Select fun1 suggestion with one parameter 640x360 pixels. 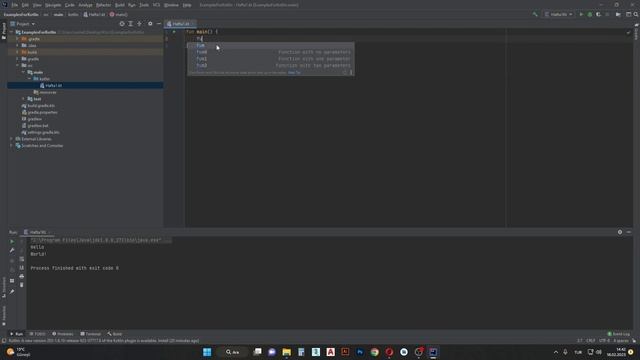tap(271, 59)
